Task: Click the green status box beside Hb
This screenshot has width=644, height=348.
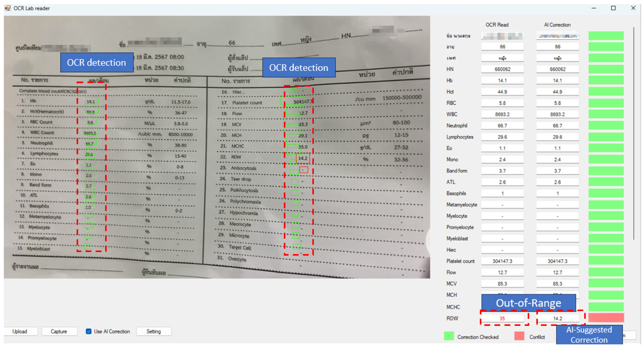Action: [606, 80]
